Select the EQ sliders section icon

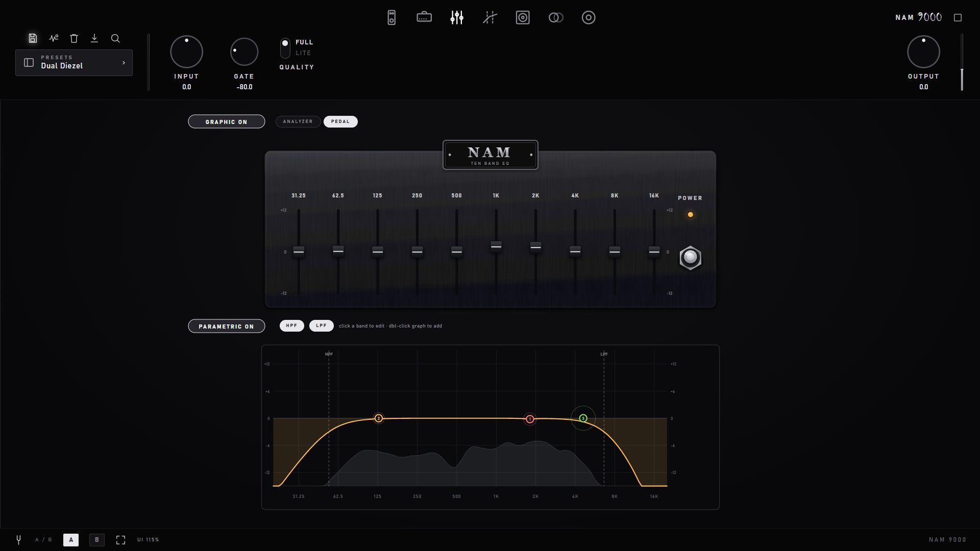[x=457, y=17]
